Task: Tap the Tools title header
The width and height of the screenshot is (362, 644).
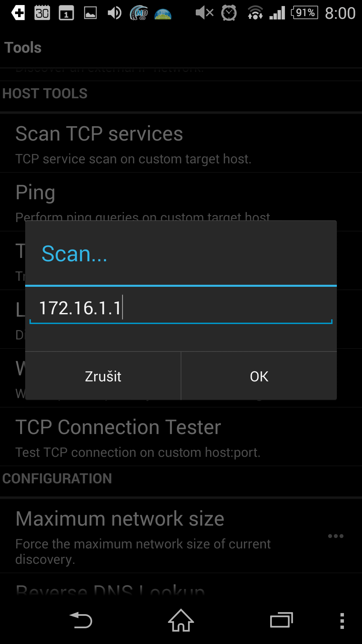Action: tap(23, 48)
